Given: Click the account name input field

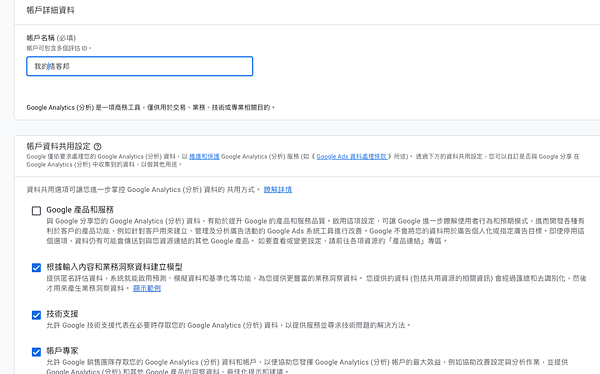Looking at the screenshot, I should [140, 66].
